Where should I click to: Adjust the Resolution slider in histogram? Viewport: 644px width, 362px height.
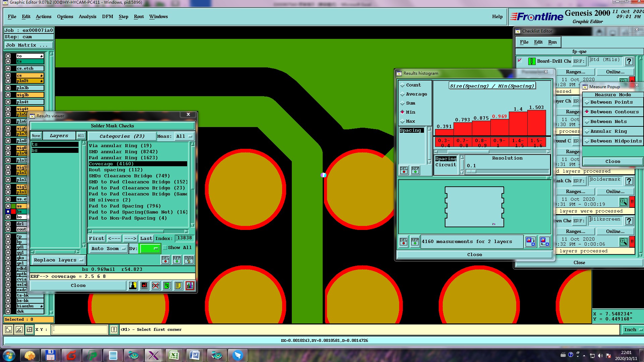point(471,171)
